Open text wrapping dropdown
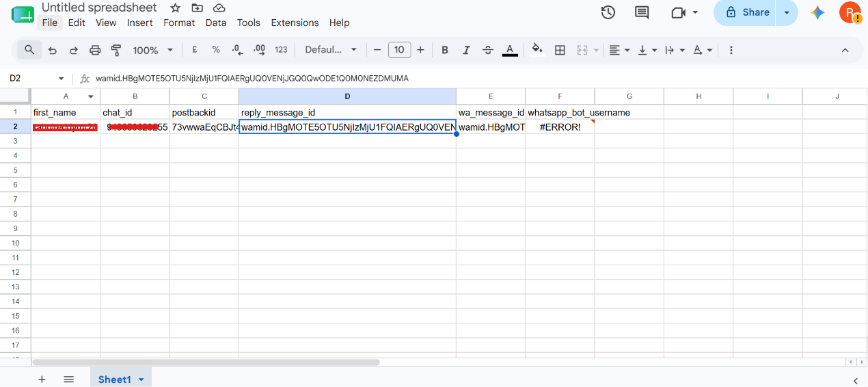 click(x=674, y=50)
